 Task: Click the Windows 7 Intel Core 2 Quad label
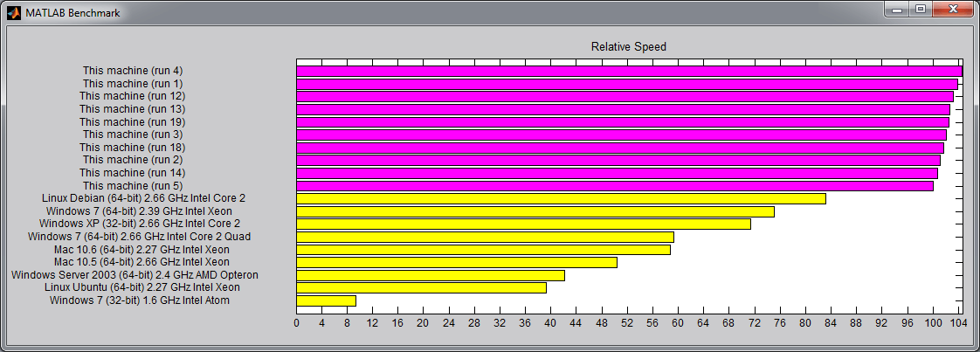tap(140, 237)
